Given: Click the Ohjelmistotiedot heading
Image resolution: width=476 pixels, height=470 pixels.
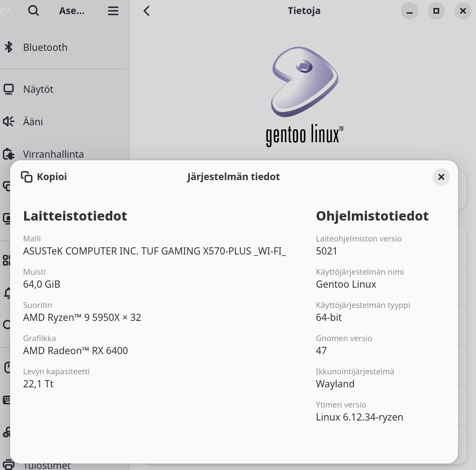Looking at the screenshot, I should (372, 216).
